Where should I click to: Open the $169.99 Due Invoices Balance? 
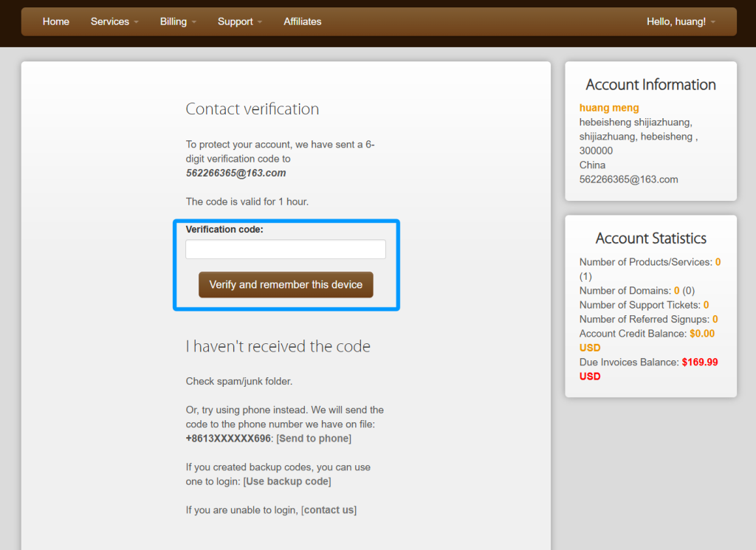699,362
